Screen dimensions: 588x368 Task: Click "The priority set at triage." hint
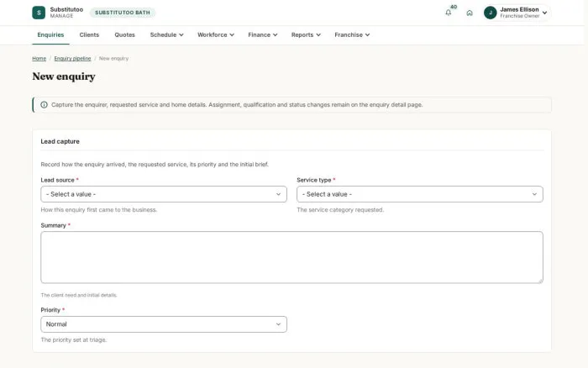[74, 340]
